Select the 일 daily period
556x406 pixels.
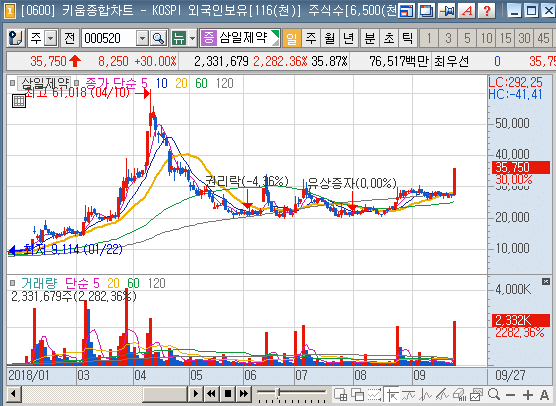click(292, 38)
